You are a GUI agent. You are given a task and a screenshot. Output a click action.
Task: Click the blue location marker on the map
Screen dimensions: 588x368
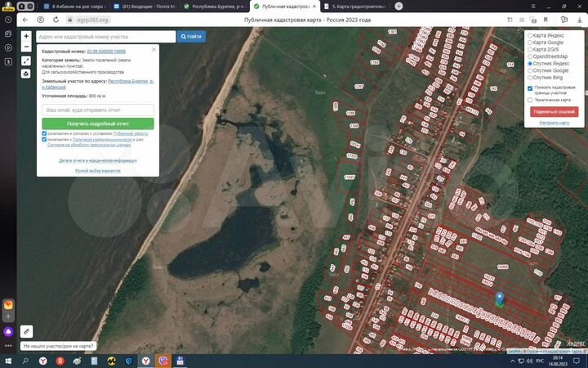pos(500,299)
